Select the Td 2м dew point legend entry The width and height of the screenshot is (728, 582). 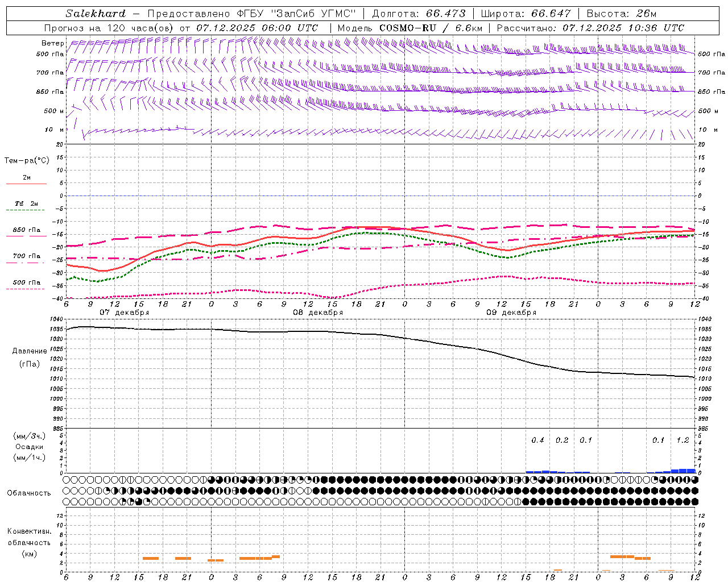coord(26,205)
